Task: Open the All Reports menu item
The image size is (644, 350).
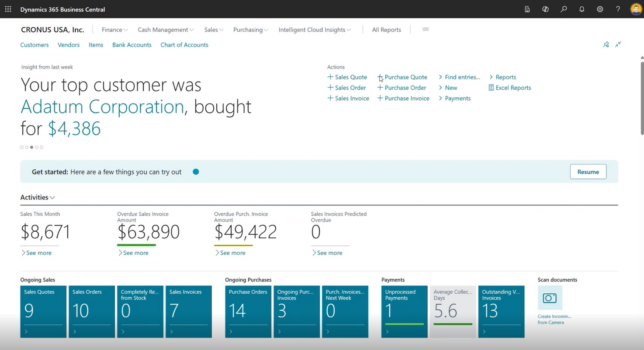Action: 386,30
